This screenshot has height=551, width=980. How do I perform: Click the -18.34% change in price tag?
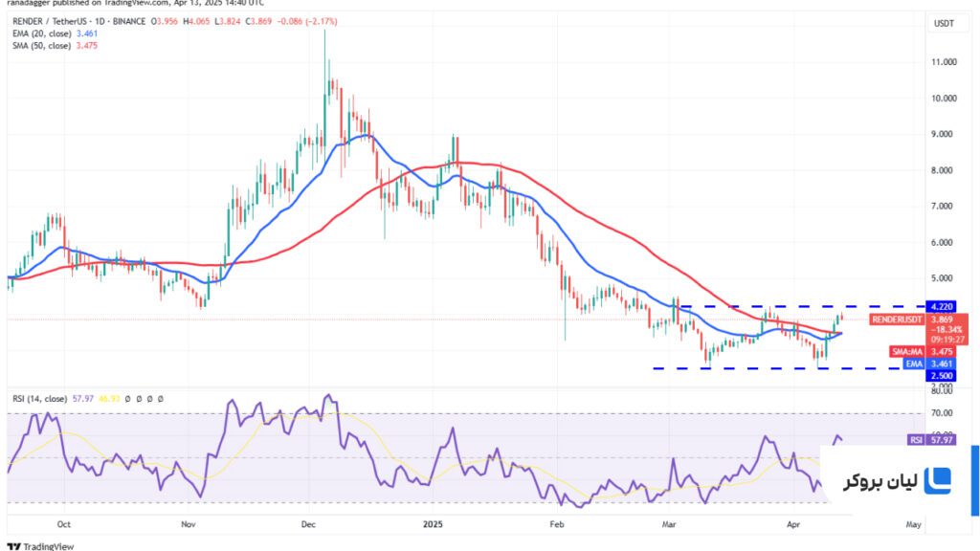[x=946, y=330]
